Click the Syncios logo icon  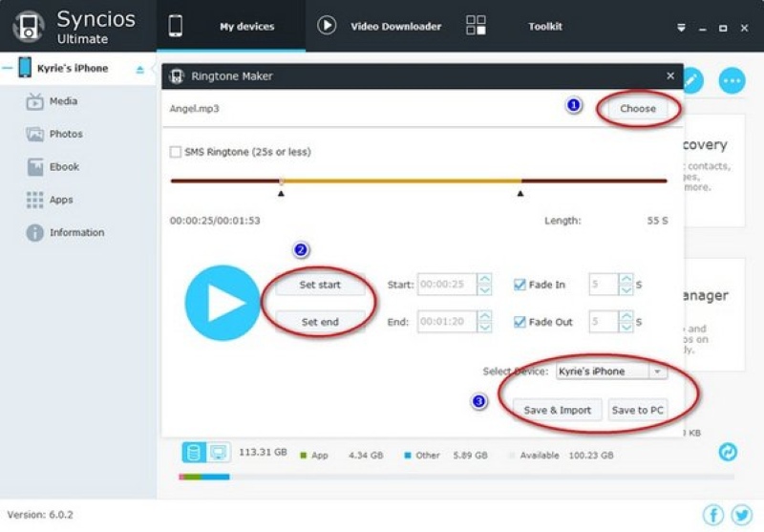(x=29, y=27)
